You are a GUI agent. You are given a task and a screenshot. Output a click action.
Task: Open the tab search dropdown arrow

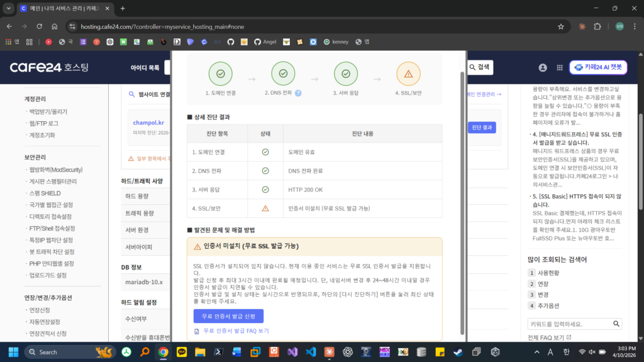[x=9, y=8]
